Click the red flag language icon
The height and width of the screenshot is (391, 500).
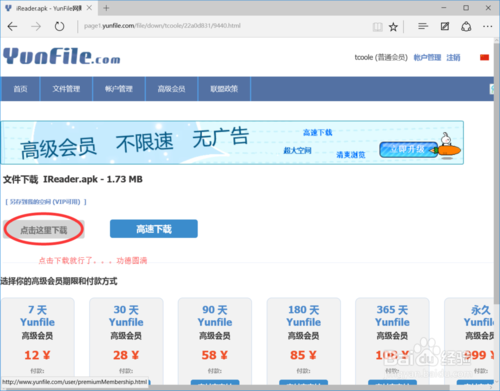pyautogui.click(x=484, y=57)
